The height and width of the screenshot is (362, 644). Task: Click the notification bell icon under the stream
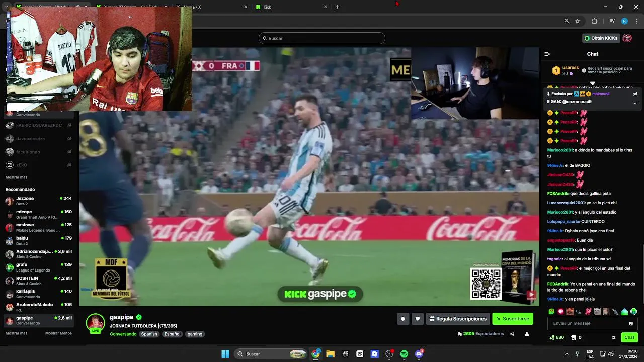(x=403, y=319)
